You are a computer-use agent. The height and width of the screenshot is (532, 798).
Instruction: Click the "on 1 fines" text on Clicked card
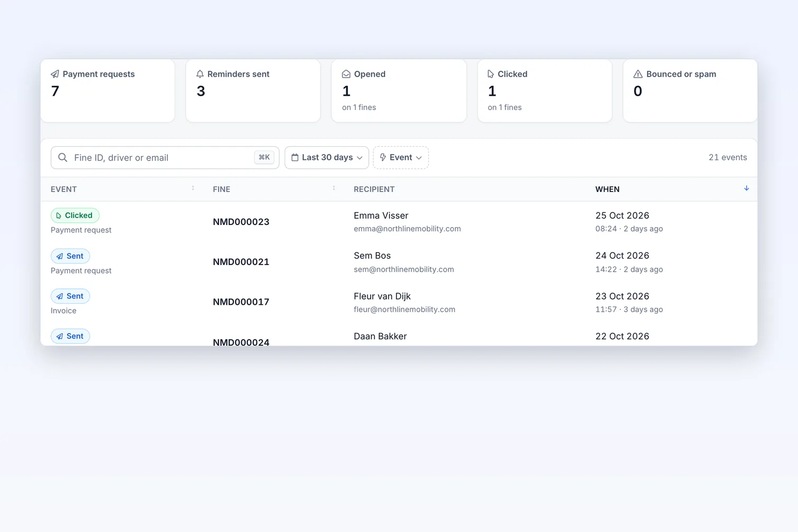(x=505, y=107)
